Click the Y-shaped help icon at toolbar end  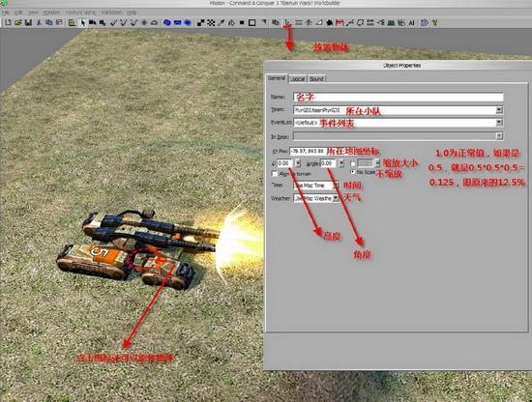point(434,23)
